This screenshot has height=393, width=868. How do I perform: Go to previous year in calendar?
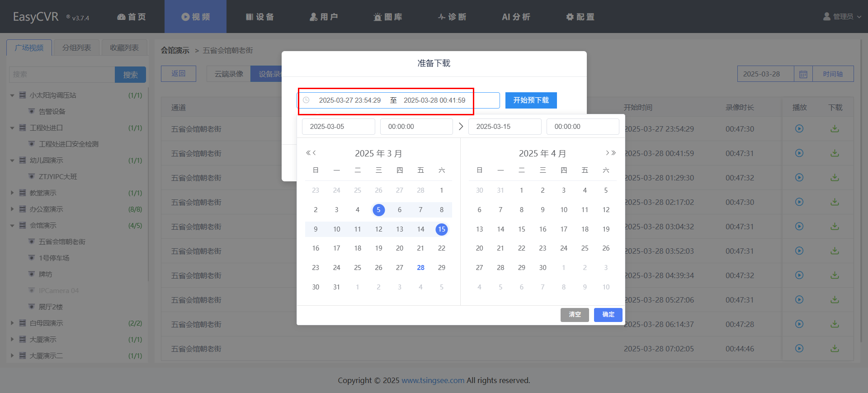pos(308,153)
